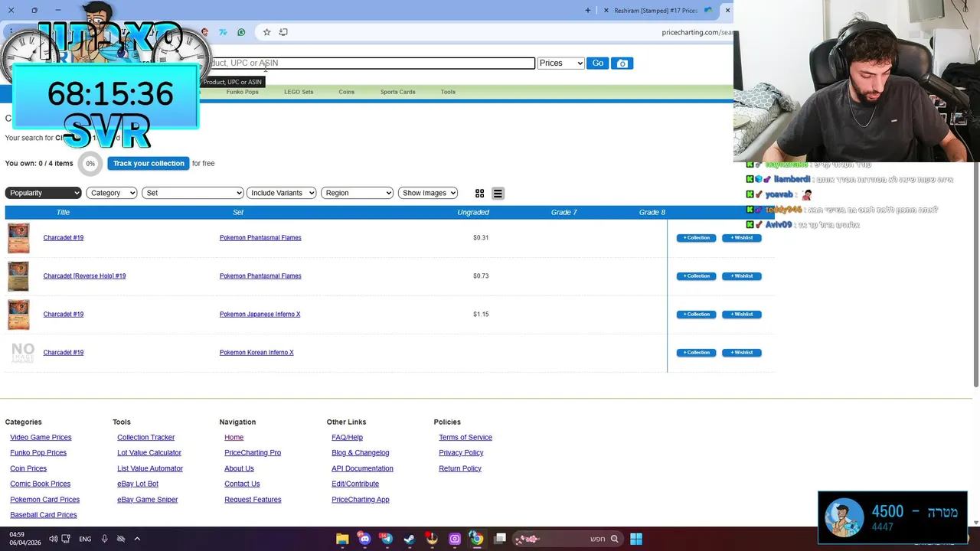The height and width of the screenshot is (551, 980).
Task: Open a new browser tab with plus
Action: (x=588, y=11)
